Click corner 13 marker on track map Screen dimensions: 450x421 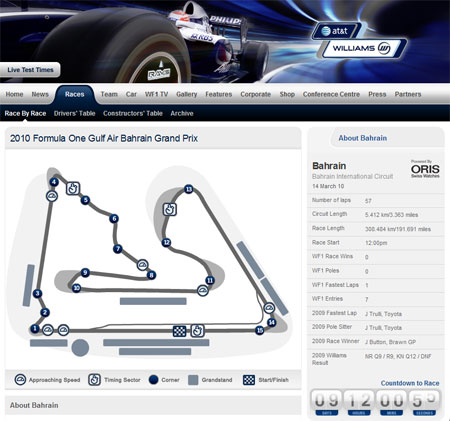tap(189, 189)
